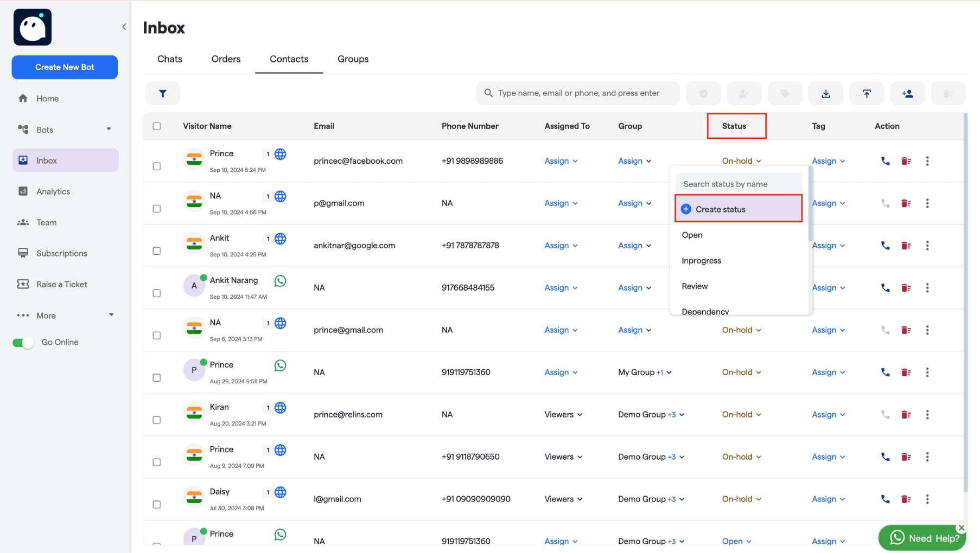Open Tag Assign dropdown for Daisy
Image resolution: width=980 pixels, height=553 pixels.
(829, 499)
